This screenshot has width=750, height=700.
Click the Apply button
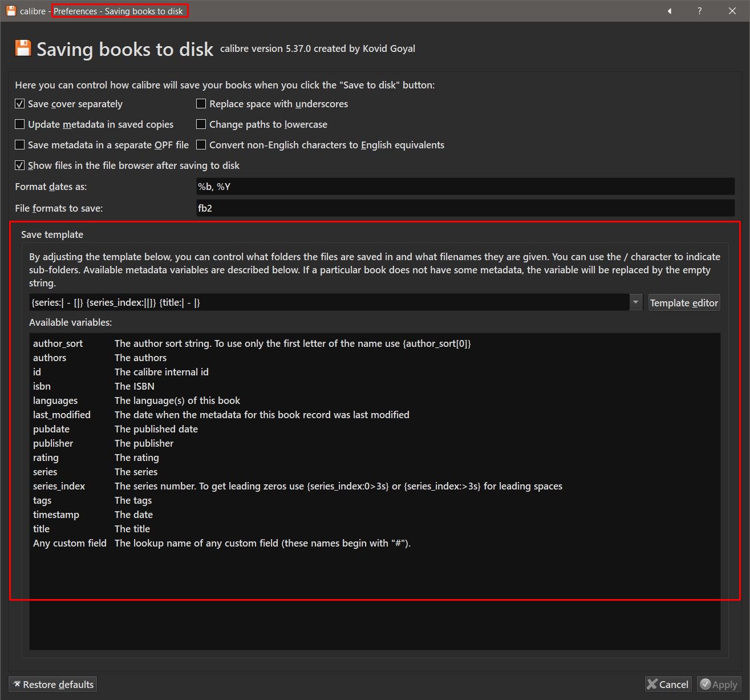coord(719,685)
